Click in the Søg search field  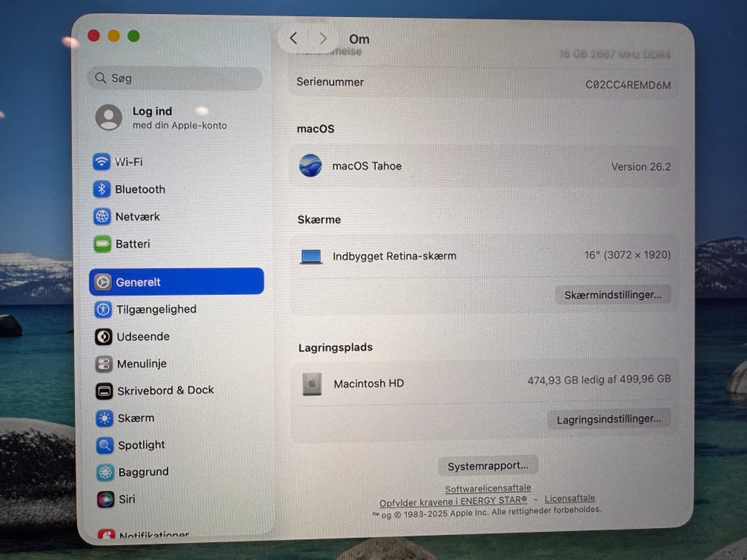pyautogui.click(x=175, y=78)
